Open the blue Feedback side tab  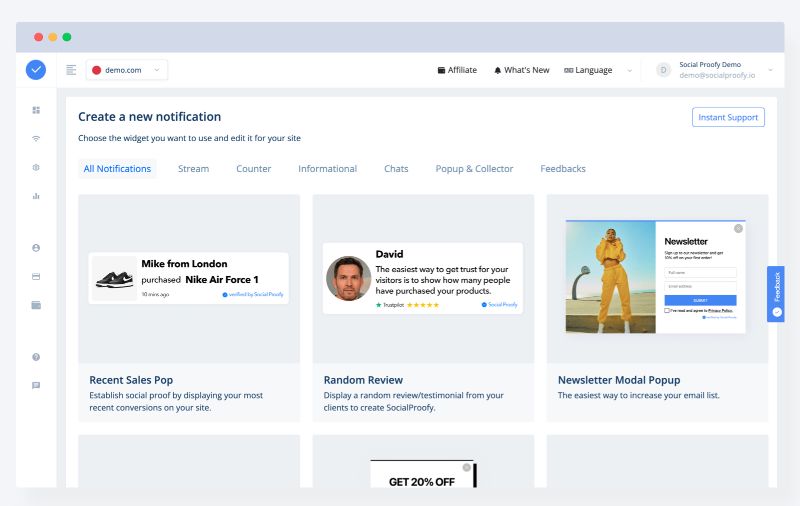pos(776,294)
